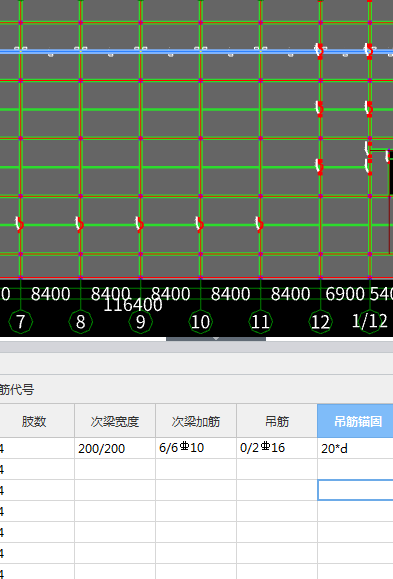The height and width of the screenshot is (579, 393).
Task: Click the 20*d anchorage cell
Action: 355,448
